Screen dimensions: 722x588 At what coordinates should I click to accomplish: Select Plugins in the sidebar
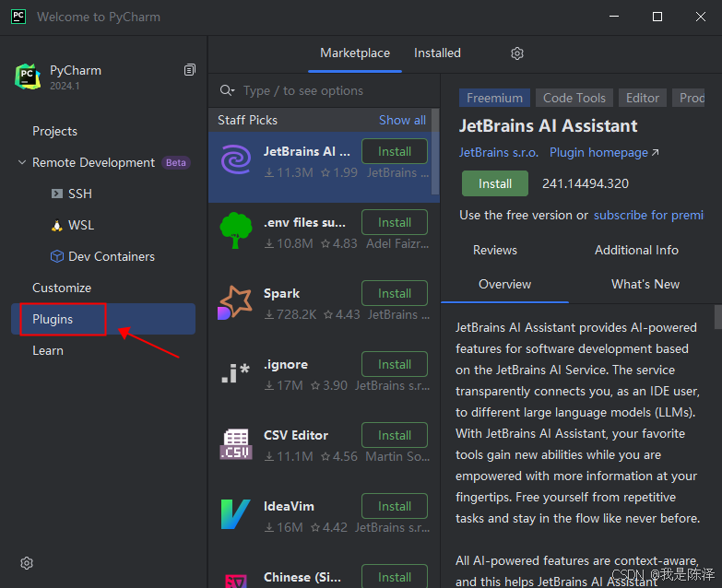point(103,319)
